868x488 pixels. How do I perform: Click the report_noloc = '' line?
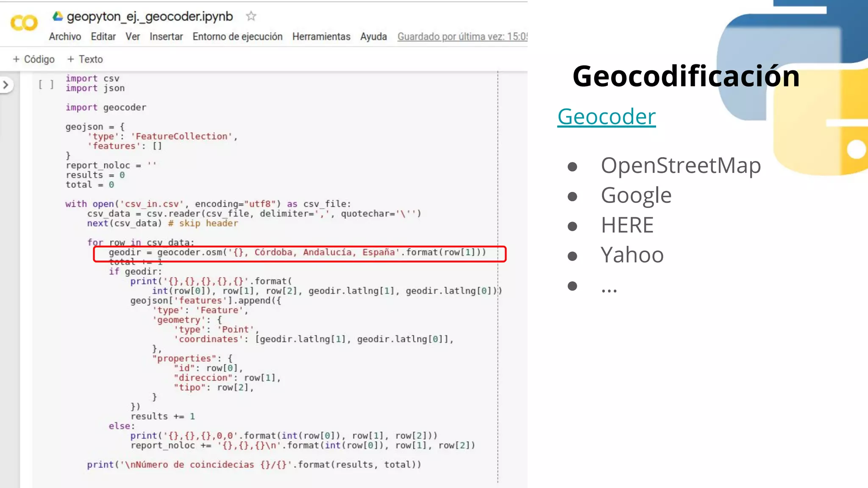[x=111, y=165]
